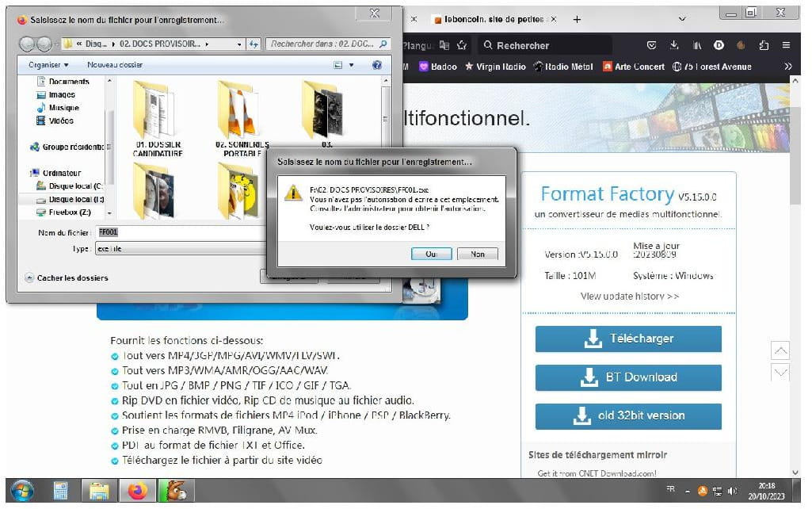Click the Firefox Rechercher search box
The height and width of the screenshot is (509, 812).
pyautogui.click(x=544, y=46)
